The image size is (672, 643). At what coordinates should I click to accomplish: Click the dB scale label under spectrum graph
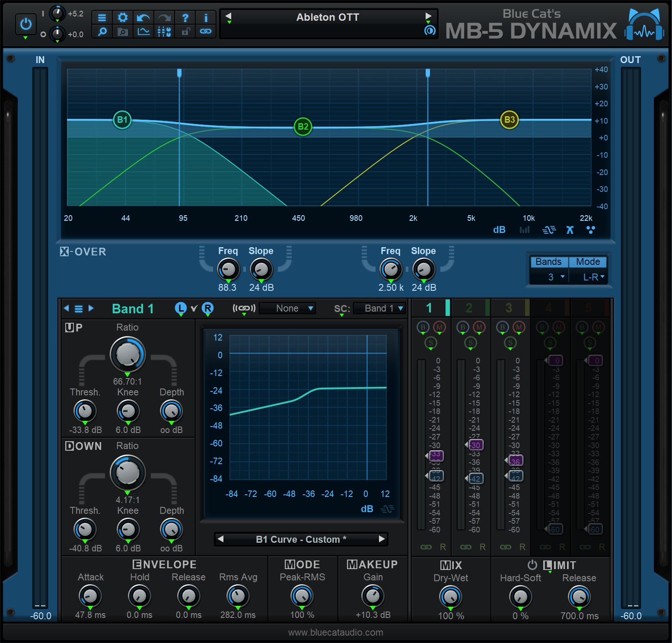pos(499,230)
